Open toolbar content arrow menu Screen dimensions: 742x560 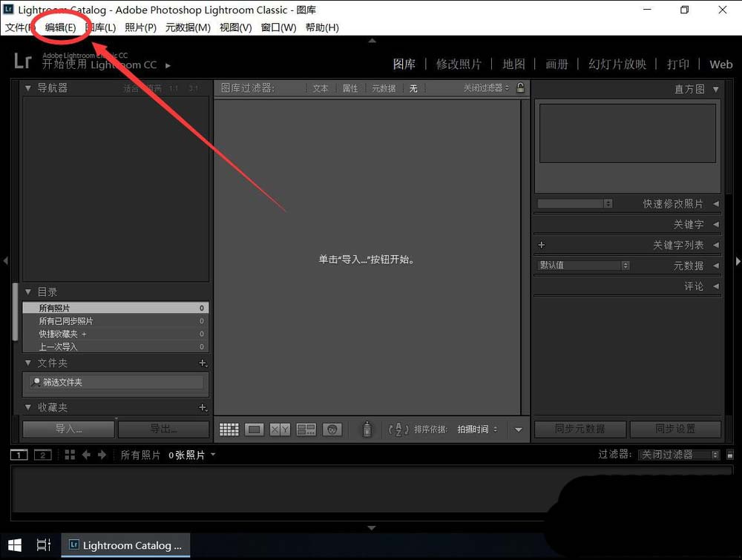(x=519, y=430)
